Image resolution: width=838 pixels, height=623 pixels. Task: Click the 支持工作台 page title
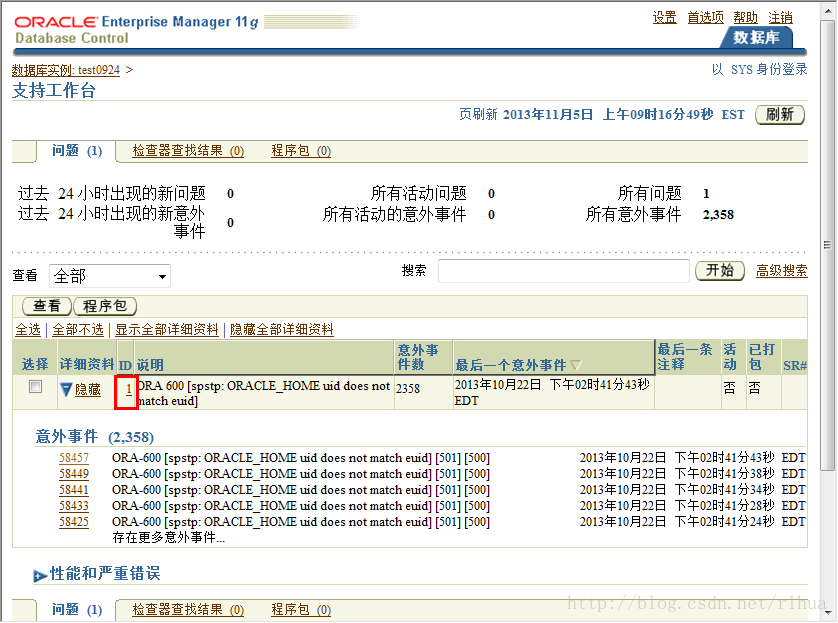[x=54, y=90]
